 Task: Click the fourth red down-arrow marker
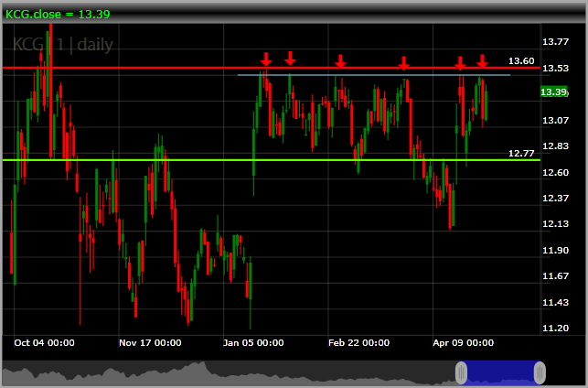click(403, 63)
